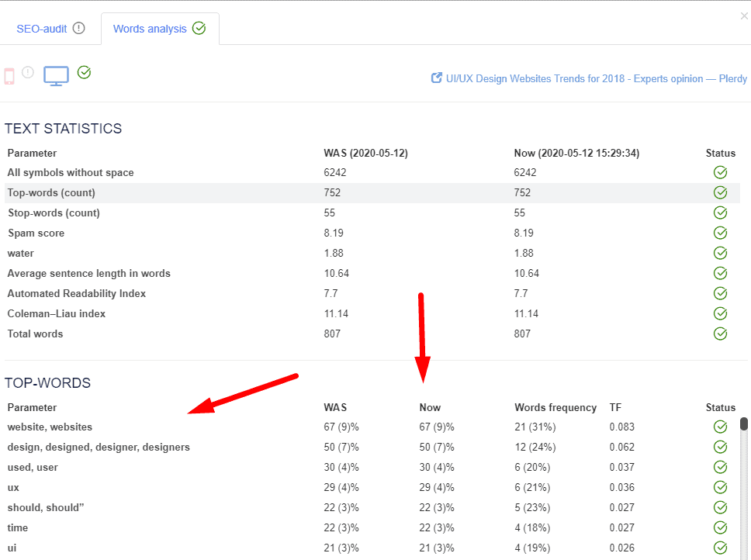Image resolution: width=751 pixels, height=560 pixels.
Task: Click the Words frequency column header
Action: pyautogui.click(x=555, y=407)
